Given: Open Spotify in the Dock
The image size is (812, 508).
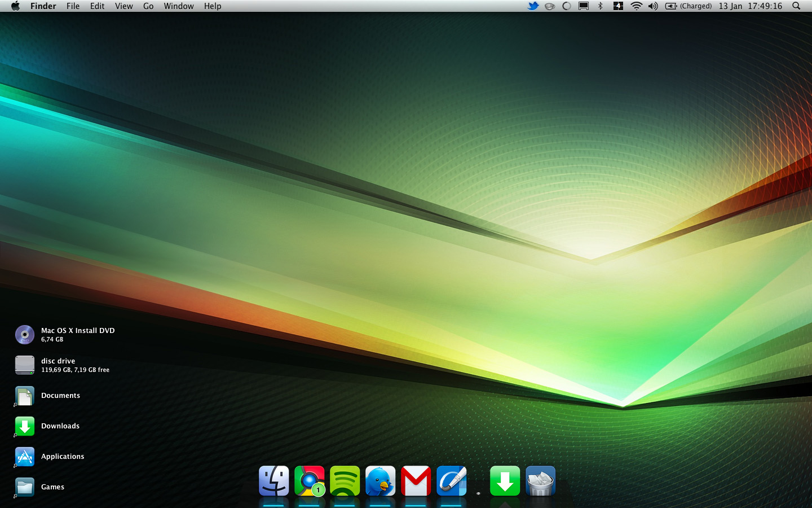Looking at the screenshot, I should pos(345,481).
